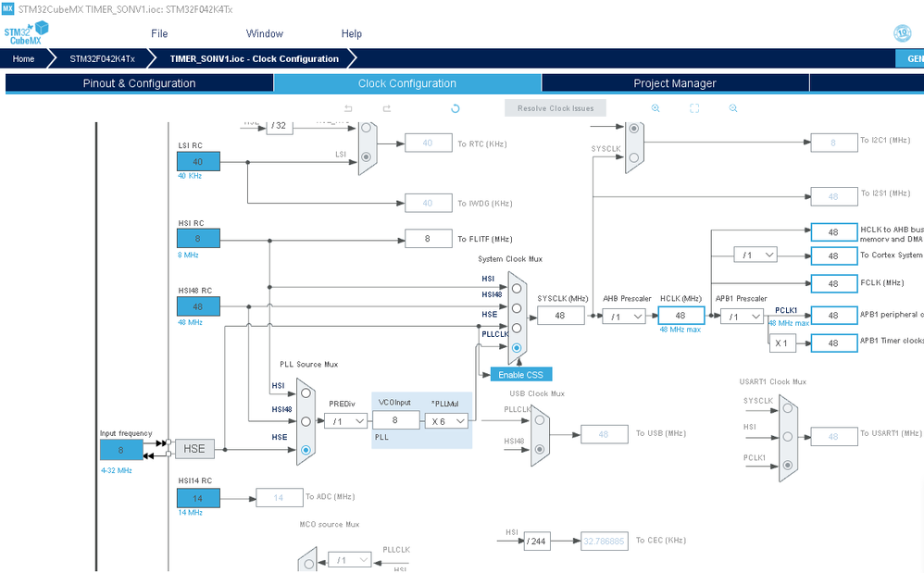924x573 pixels.
Task: Click the MX application icon in the title bar
Action: point(7,9)
